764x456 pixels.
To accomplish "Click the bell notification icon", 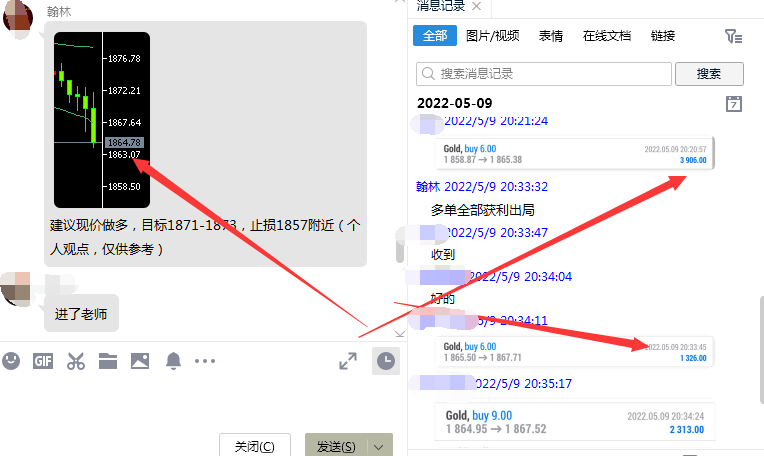I will [x=173, y=361].
